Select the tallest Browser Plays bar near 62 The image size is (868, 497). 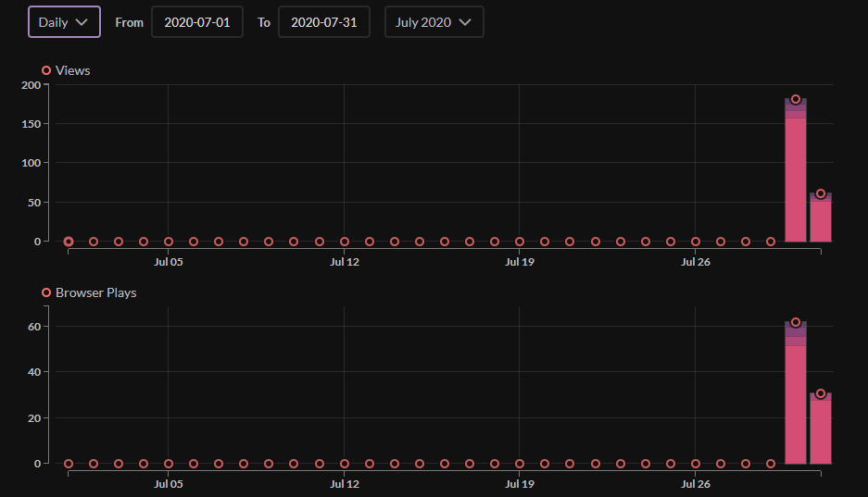coord(796,392)
